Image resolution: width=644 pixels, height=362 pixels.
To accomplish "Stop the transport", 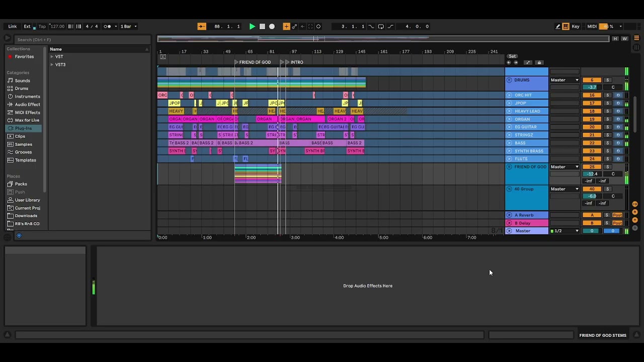I will tap(262, 26).
